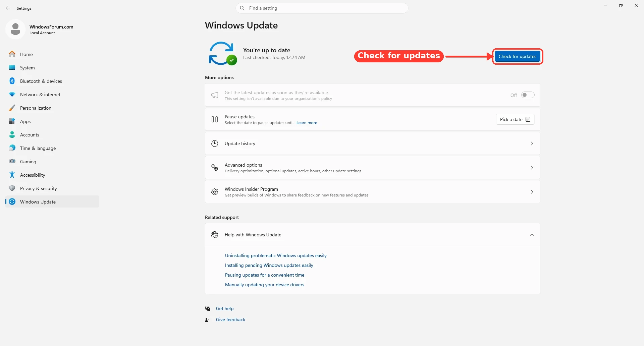Open the Learn more link under Pause updates
Viewport: 644px width, 346px height.
coord(307,123)
